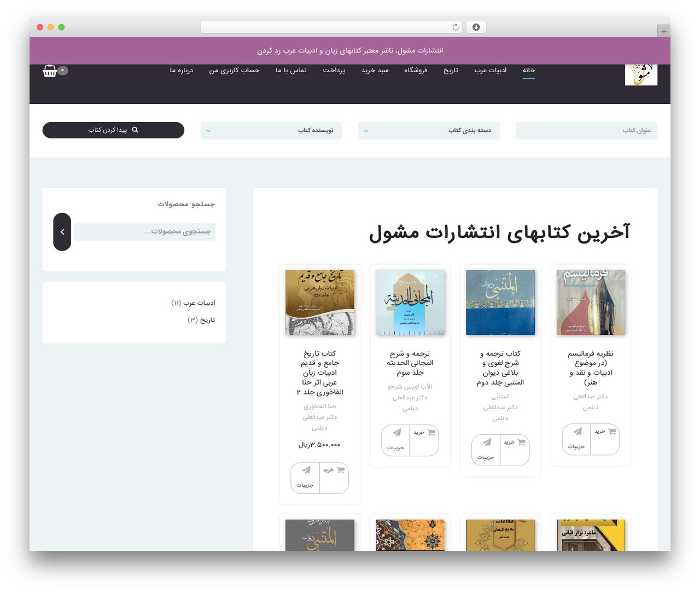Screen dimensions: 700x593
Task: Open تاریخ جامع و قدیم cover thumbnail
Action: point(320,303)
